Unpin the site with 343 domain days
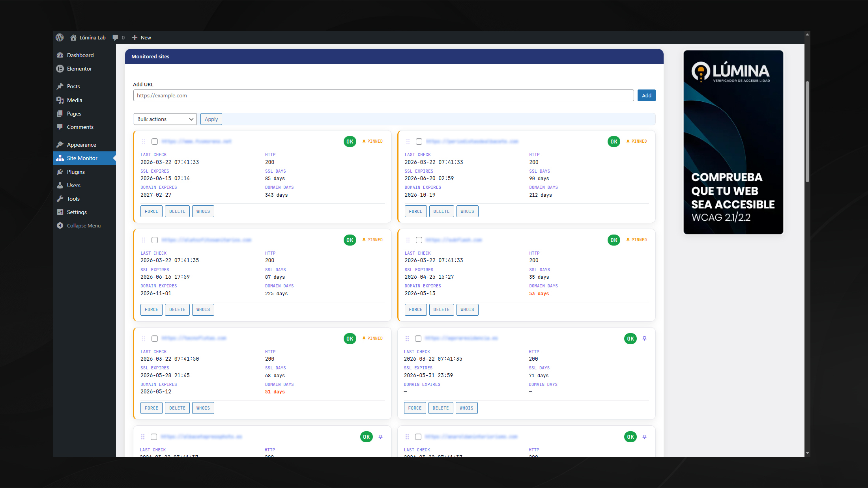 pos(372,142)
